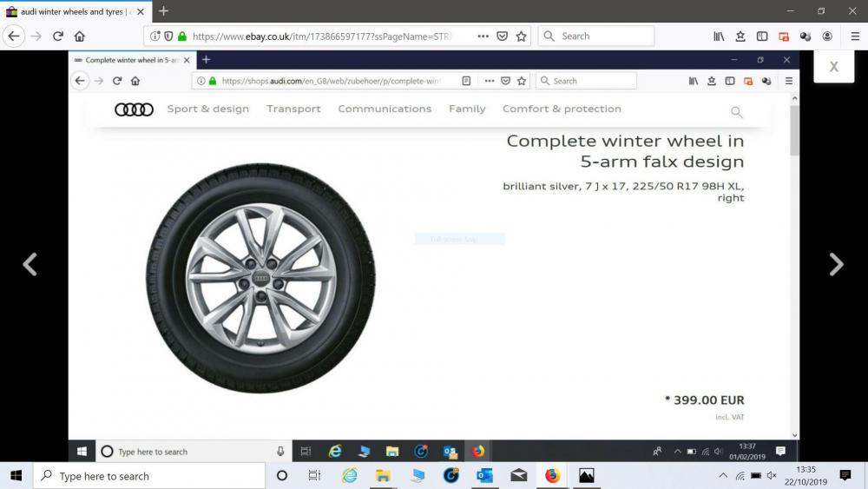Screen dimensions: 868x489
Task: Launch Internet Explorer from taskbar
Action: point(349,476)
